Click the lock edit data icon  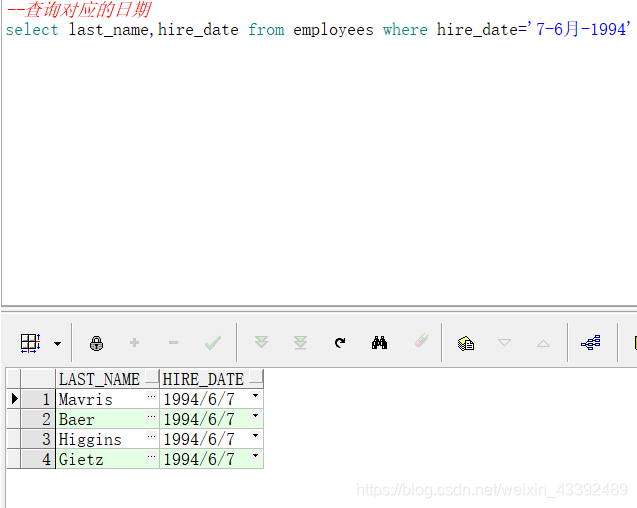tap(96, 343)
